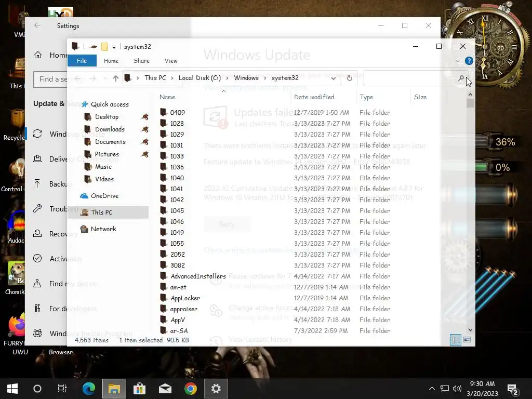The width and height of the screenshot is (532, 399).
Task: Sort by Name column header
Action: [167, 97]
